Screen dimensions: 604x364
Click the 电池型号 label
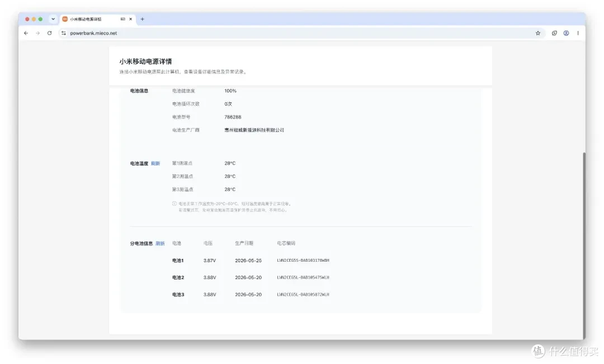pyautogui.click(x=181, y=117)
